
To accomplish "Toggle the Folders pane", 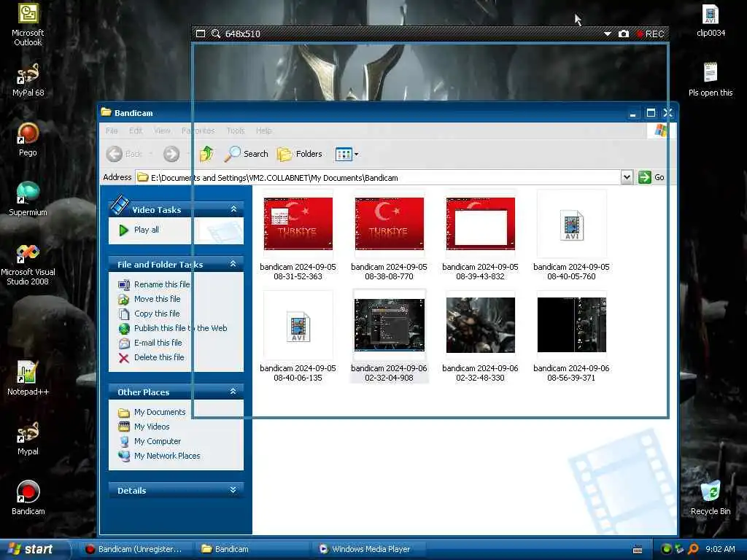I will click(x=300, y=154).
